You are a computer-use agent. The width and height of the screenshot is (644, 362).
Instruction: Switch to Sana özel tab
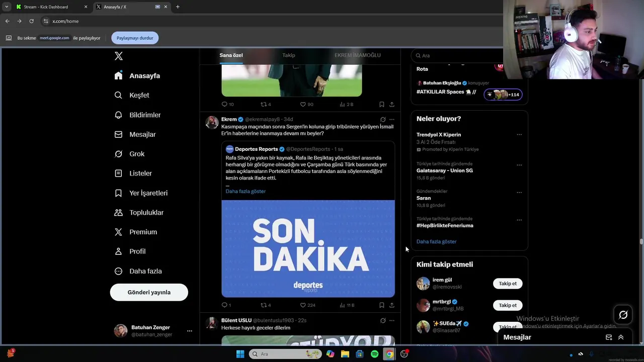[231, 55]
